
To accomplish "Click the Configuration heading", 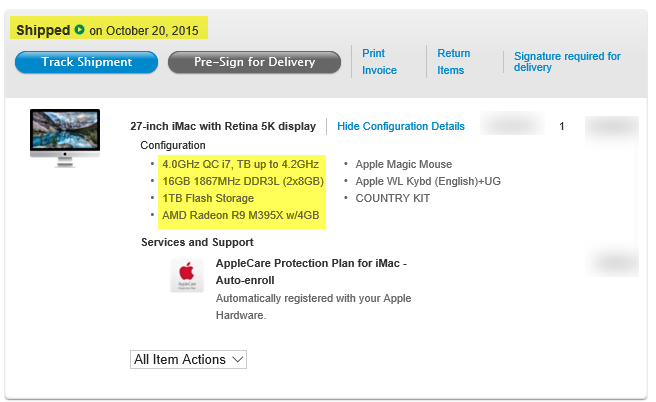I will [173, 146].
